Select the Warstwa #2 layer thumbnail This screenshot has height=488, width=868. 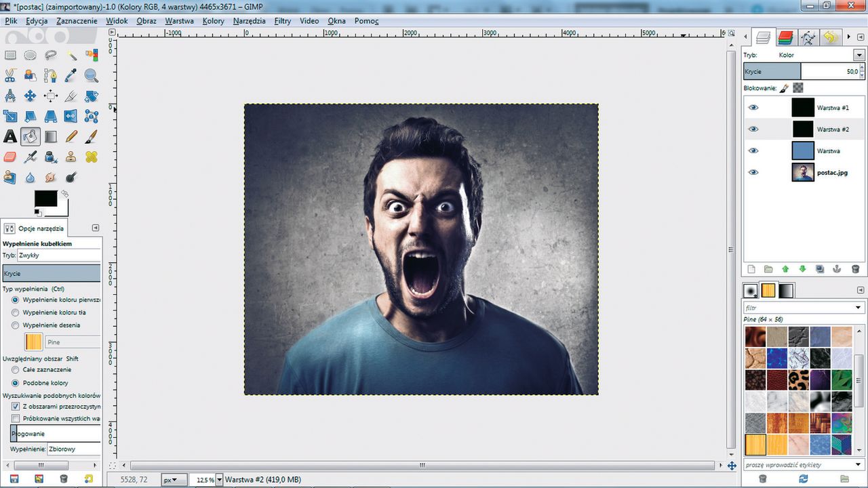pyautogui.click(x=804, y=129)
